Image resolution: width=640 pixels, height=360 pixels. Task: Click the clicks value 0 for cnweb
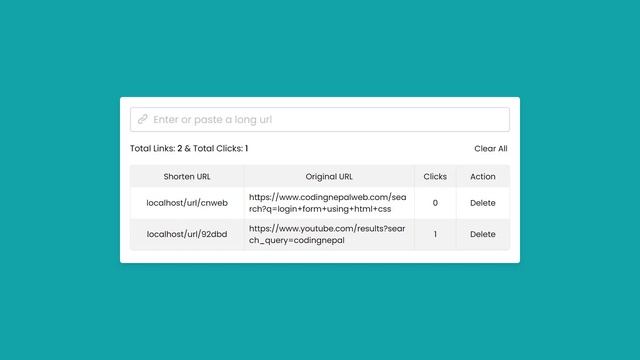pos(435,203)
